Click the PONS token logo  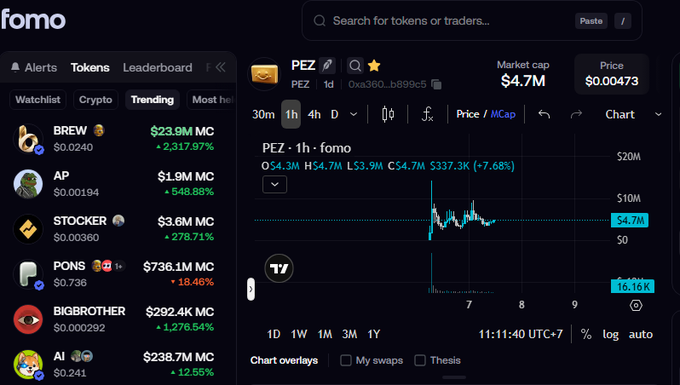(28, 274)
